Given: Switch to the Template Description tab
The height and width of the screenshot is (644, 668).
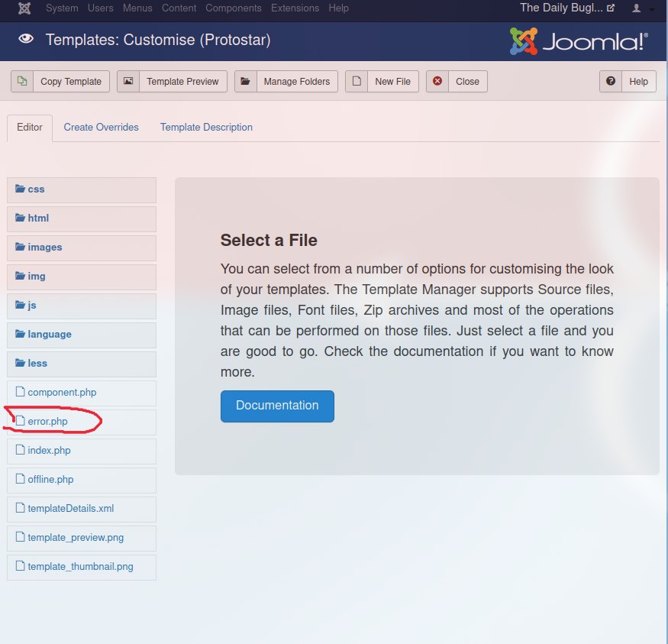Looking at the screenshot, I should coord(206,128).
